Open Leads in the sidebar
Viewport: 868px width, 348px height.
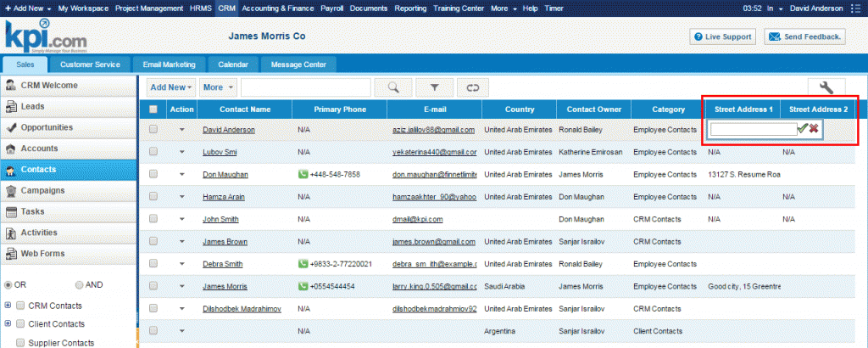click(x=69, y=106)
